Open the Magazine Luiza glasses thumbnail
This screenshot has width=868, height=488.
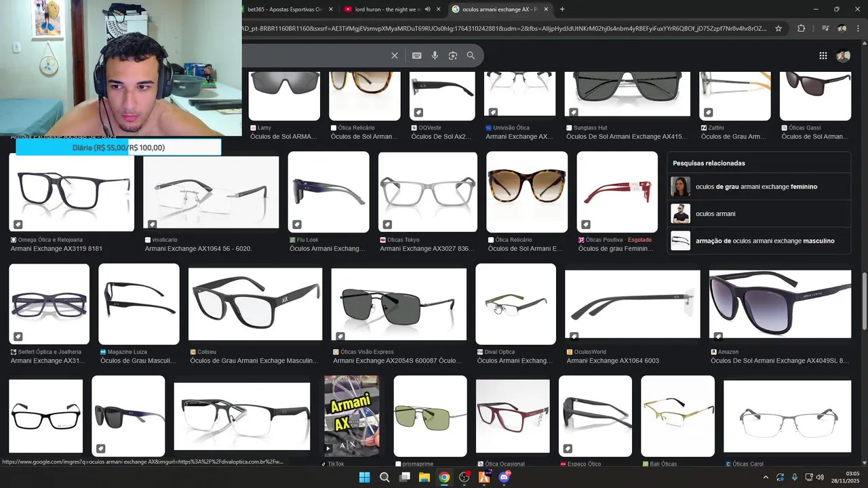coord(138,304)
